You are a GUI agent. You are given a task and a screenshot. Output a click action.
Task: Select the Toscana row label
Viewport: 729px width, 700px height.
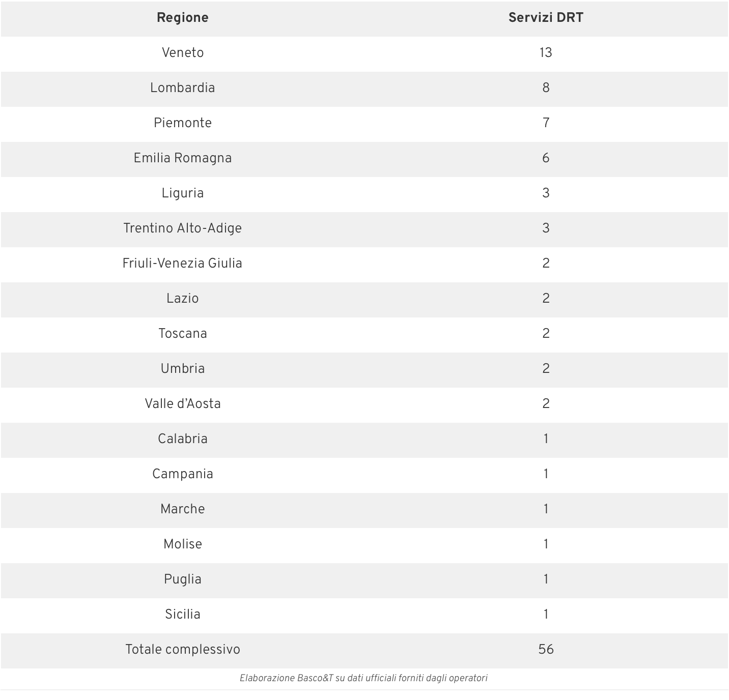point(182,334)
